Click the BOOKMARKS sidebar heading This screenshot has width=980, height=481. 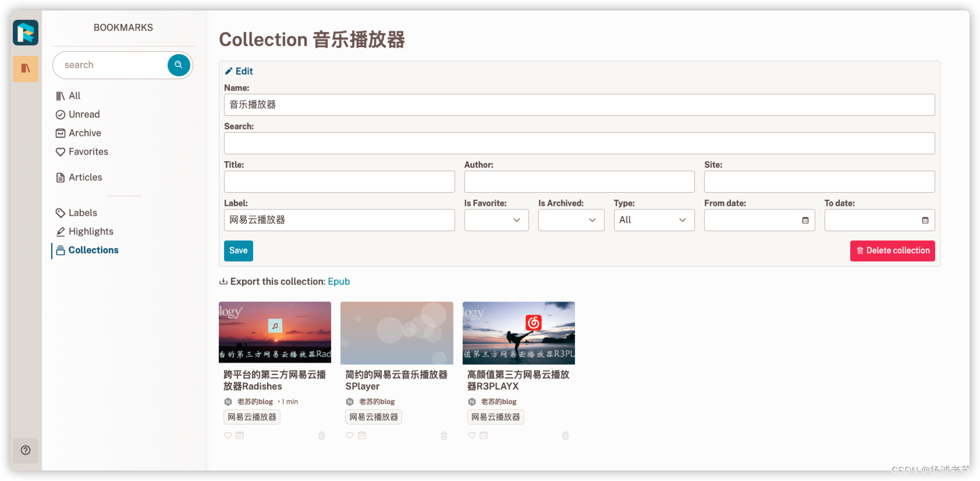tap(123, 28)
